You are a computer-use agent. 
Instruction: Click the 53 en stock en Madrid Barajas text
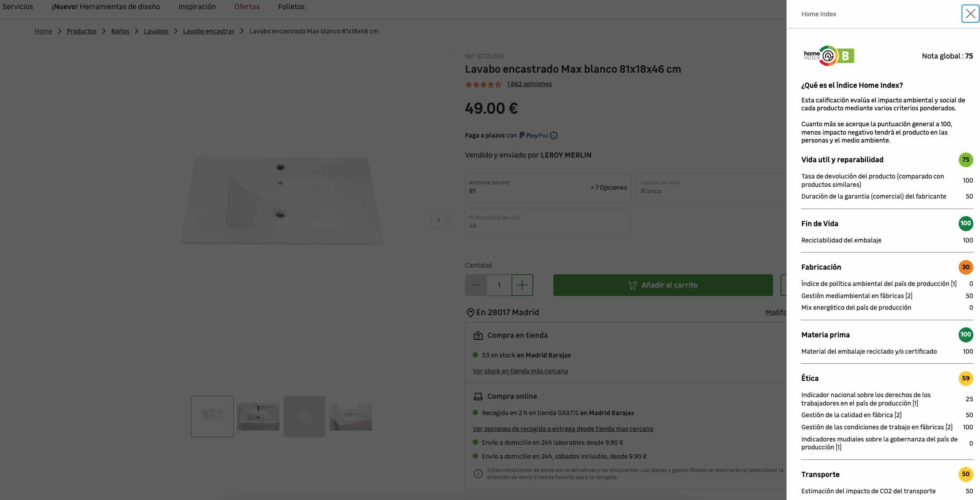[526, 355]
